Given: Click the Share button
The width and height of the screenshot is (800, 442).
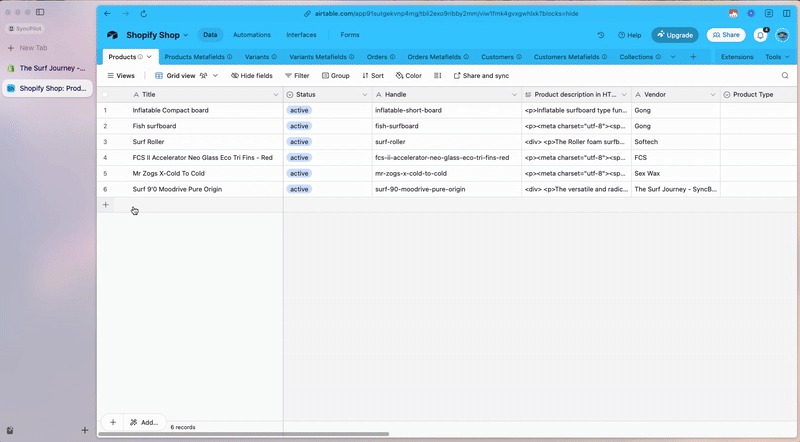Looking at the screenshot, I should click(x=726, y=35).
